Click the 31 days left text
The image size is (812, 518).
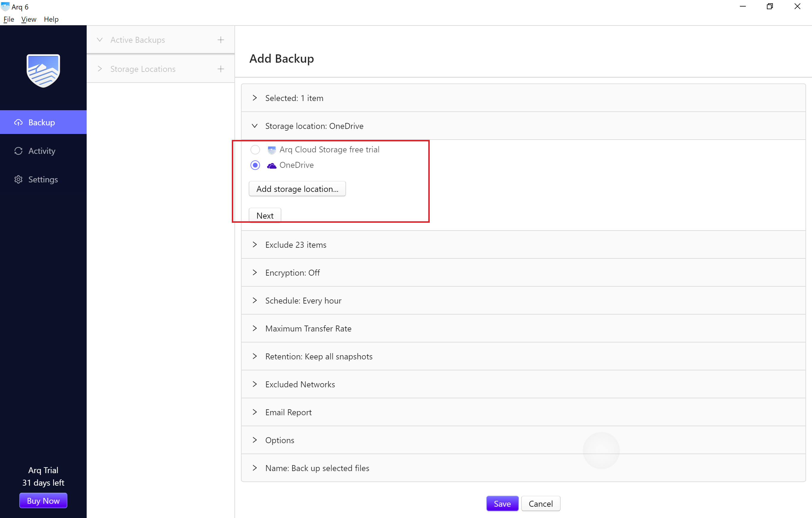(x=43, y=483)
